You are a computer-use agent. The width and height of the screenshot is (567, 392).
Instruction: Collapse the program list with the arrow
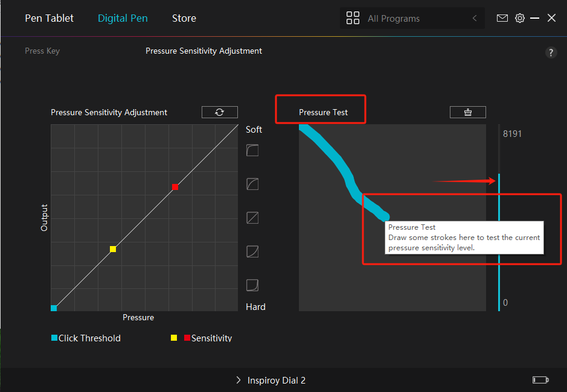(475, 18)
